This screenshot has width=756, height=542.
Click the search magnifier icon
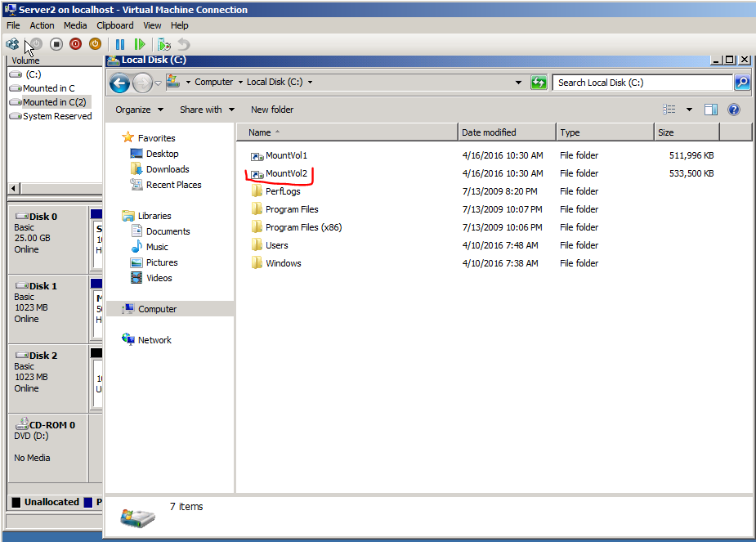pyautogui.click(x=742, y=83)
